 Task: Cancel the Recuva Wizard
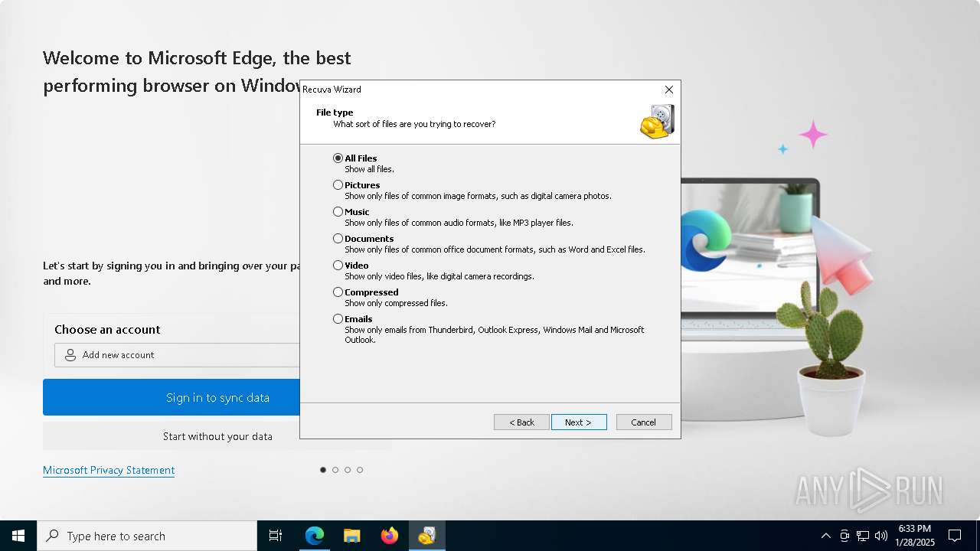click(644, 422)
